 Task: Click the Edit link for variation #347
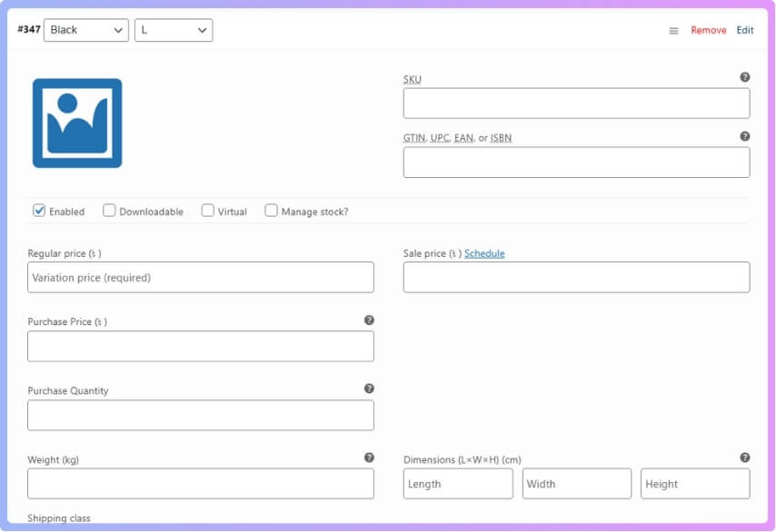pyautogui.click(x=745, y=29)
